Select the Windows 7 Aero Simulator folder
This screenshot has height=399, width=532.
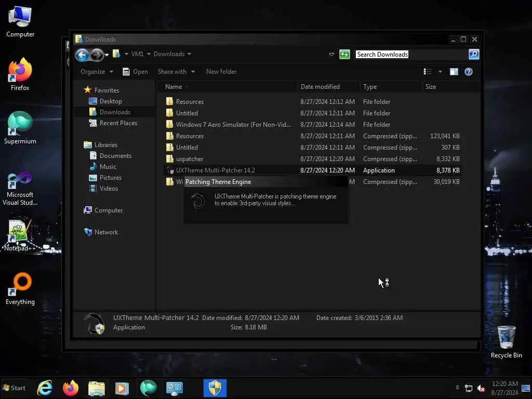click(x=312, y=125)
